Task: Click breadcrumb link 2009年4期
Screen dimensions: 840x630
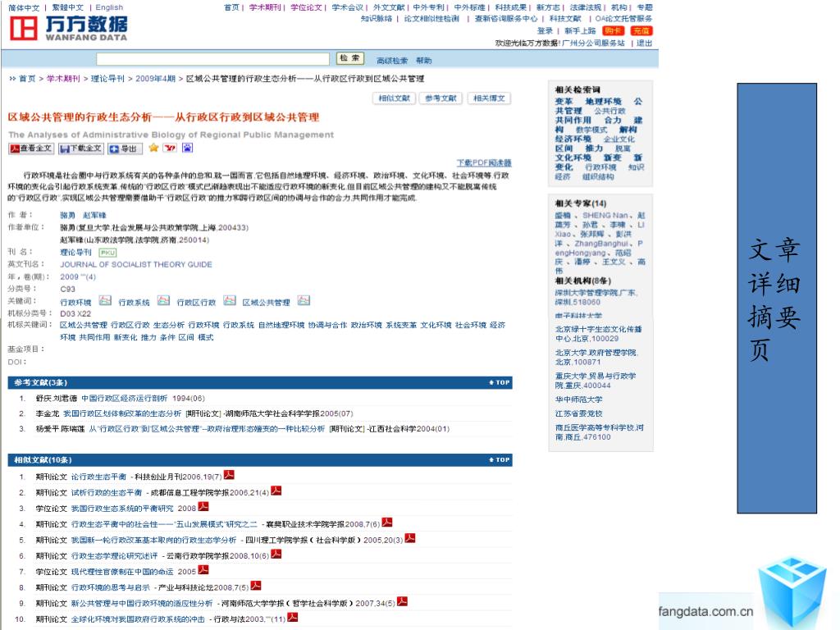Action: pos(155,79)
